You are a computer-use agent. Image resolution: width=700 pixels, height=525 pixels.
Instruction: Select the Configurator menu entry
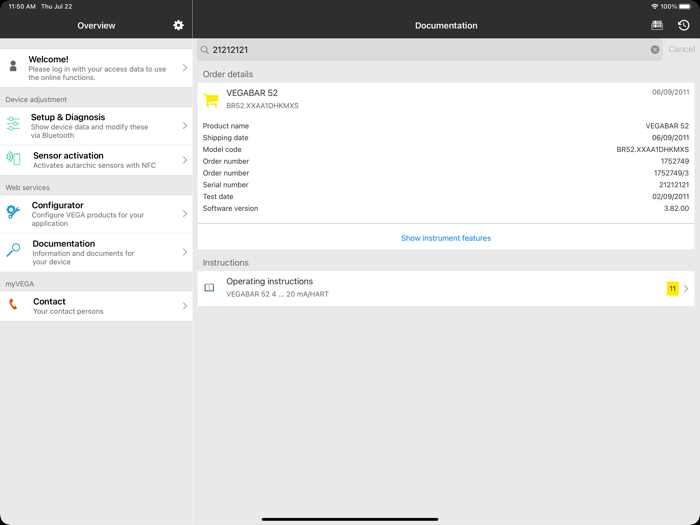pyautogui.click(x=96, y=214)
